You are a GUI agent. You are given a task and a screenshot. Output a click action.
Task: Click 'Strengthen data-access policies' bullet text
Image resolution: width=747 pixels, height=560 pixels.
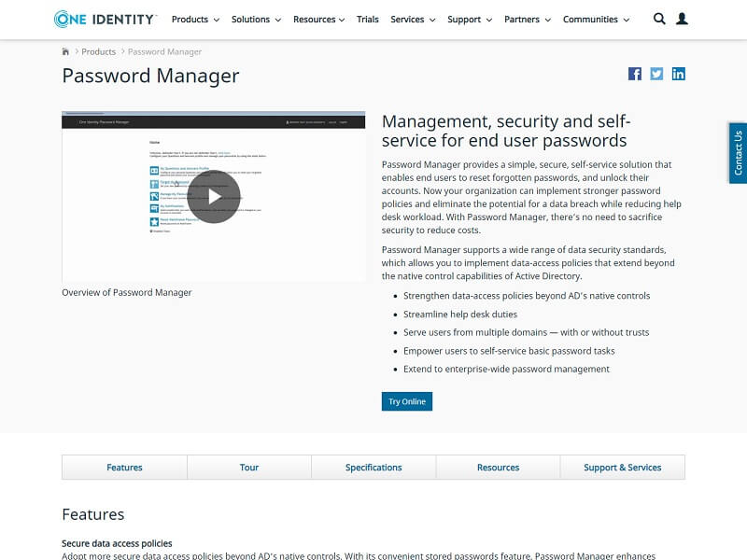pos(527,296)
